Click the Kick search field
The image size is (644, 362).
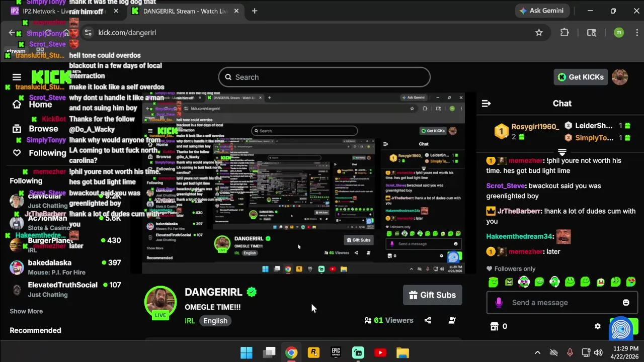[x=325, y=77]
